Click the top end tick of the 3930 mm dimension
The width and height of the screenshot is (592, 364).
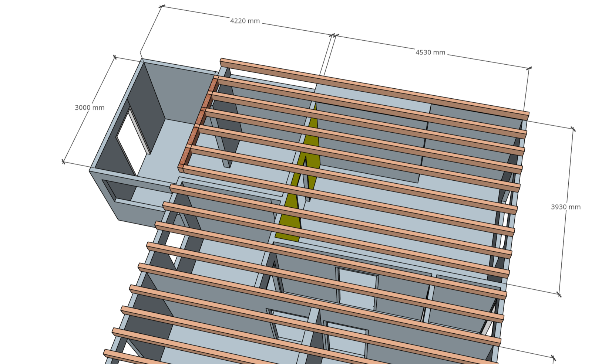(573, 129)
